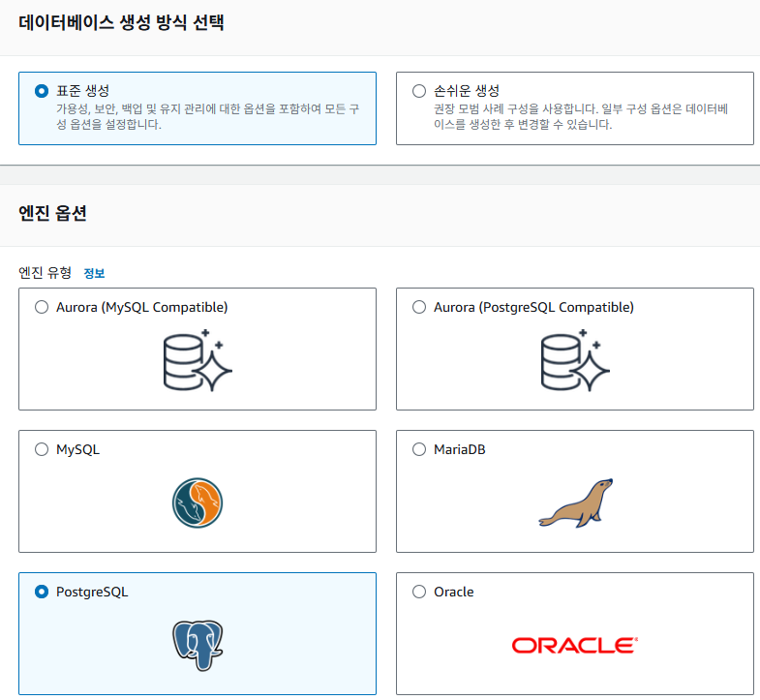The image size is (760, 700).
Task: Pick the MariaDB engine radio button
Action: click(x=419, y=449)
